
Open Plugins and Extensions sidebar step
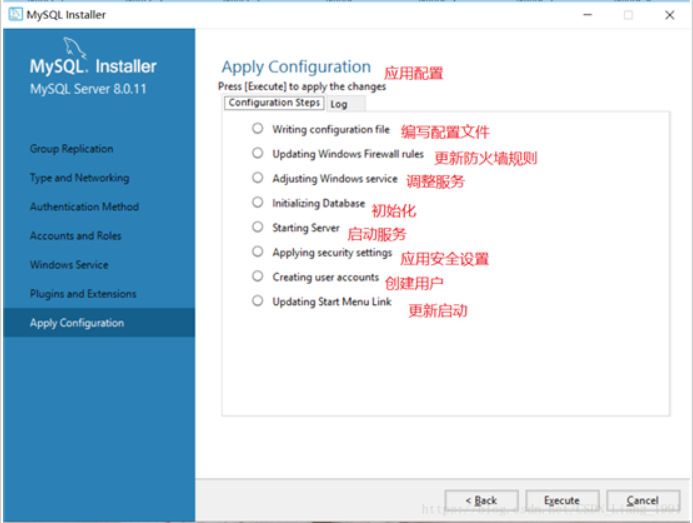tap(83, 294)
